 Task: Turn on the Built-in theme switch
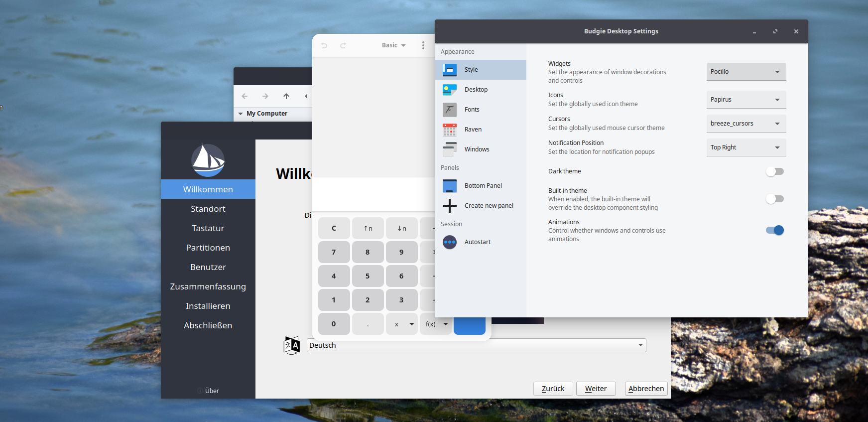click(x=774, y=199)
